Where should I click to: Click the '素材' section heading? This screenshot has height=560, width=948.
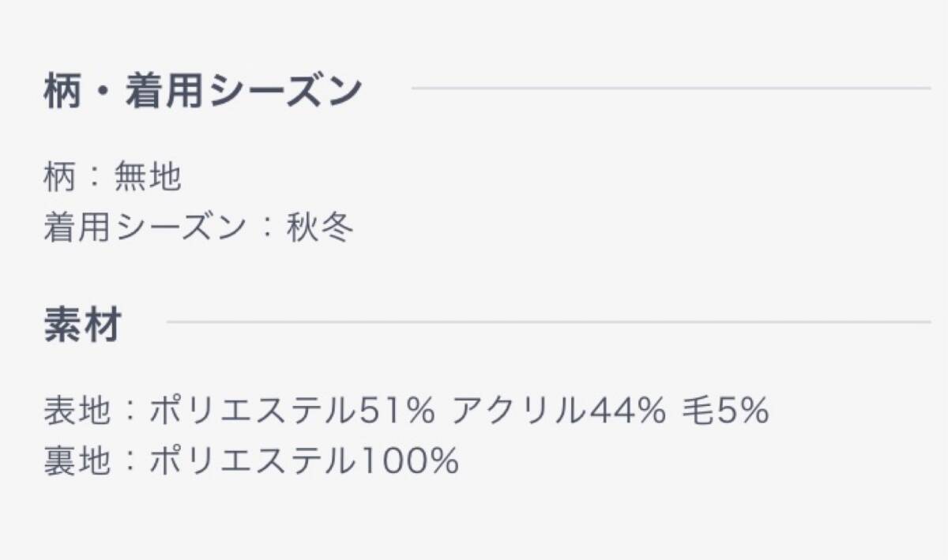pos(81,325)
